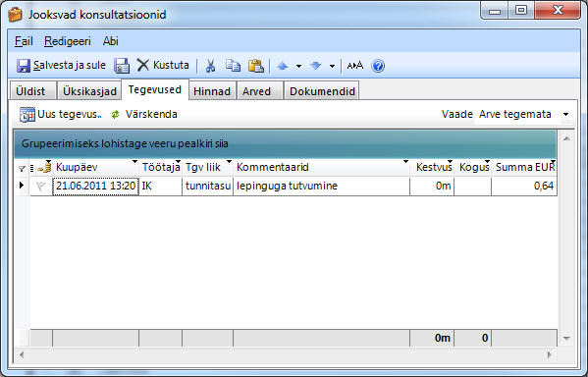This screenshot has height=377, width=588.
Task: Close the Jooksvad konsultatsioonid window
Action: tap(558, 11)
